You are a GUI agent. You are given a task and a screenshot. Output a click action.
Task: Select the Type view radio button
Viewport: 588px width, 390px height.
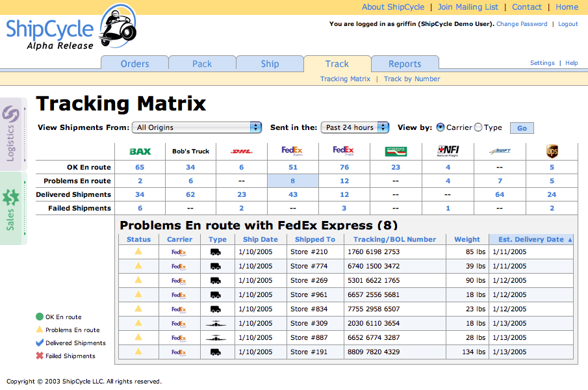click(x=478, y=127)
